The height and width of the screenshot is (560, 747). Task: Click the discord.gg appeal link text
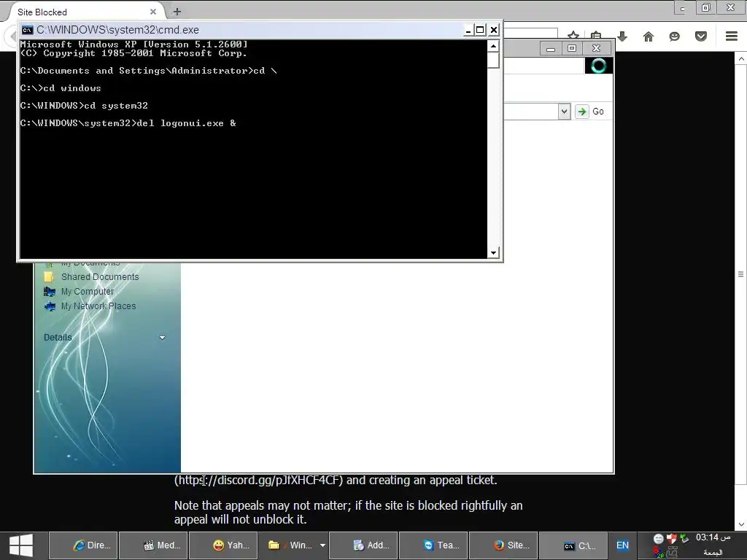[259, 480]
